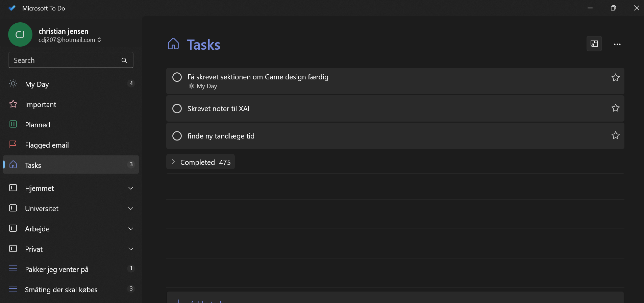Image resolution: width=644 pixels, height=303 pixels.
Task: Mark Game design færdig task complete
Action: click(x=177, y=77)
